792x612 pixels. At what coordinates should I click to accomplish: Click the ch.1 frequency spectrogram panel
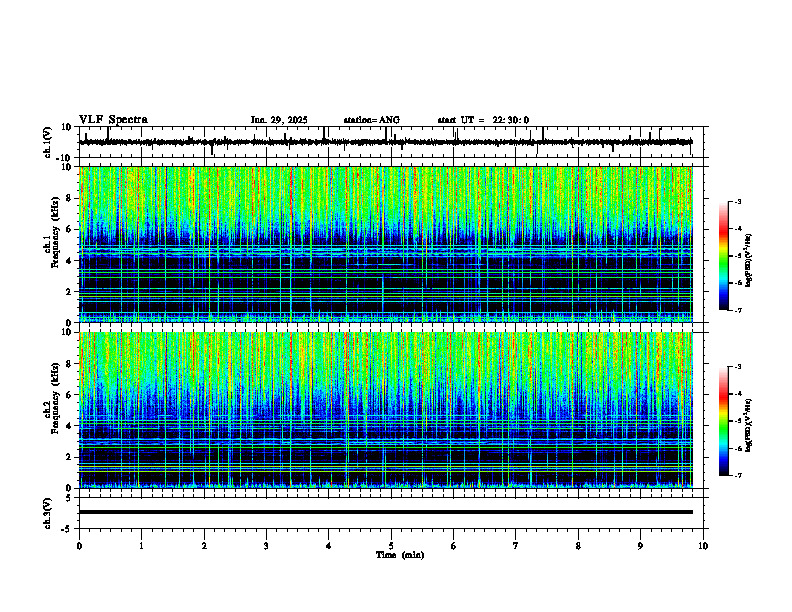pos(393,244)
